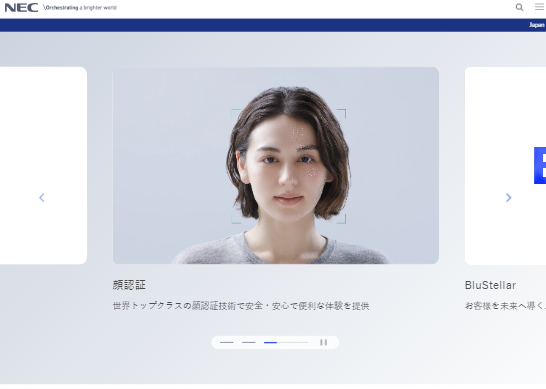Open the face recognition slide image
The image size is (546, 389).
point(276,165)
